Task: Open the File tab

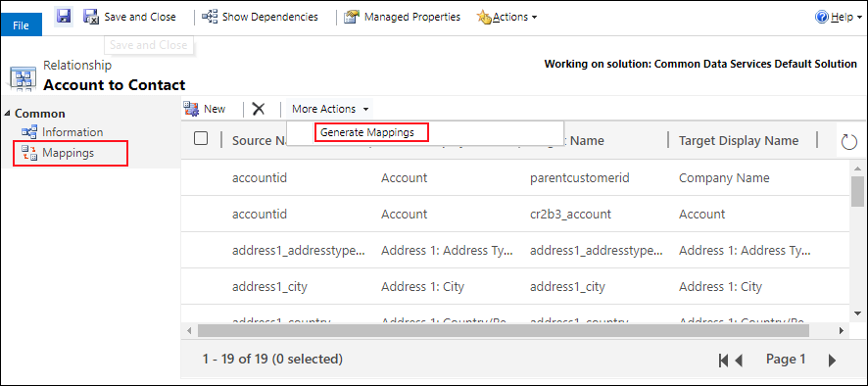Action: click(x=21, y=25)
